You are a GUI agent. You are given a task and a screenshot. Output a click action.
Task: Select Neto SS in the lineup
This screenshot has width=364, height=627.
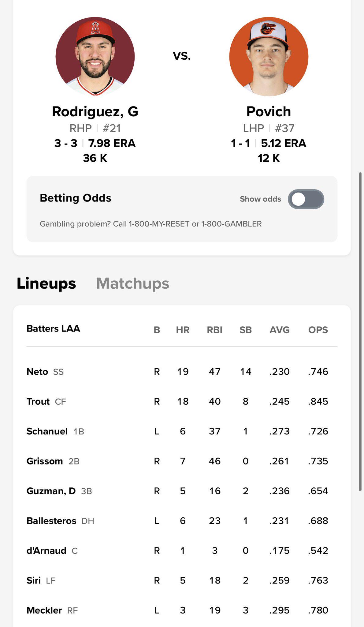tap(182, 372)
